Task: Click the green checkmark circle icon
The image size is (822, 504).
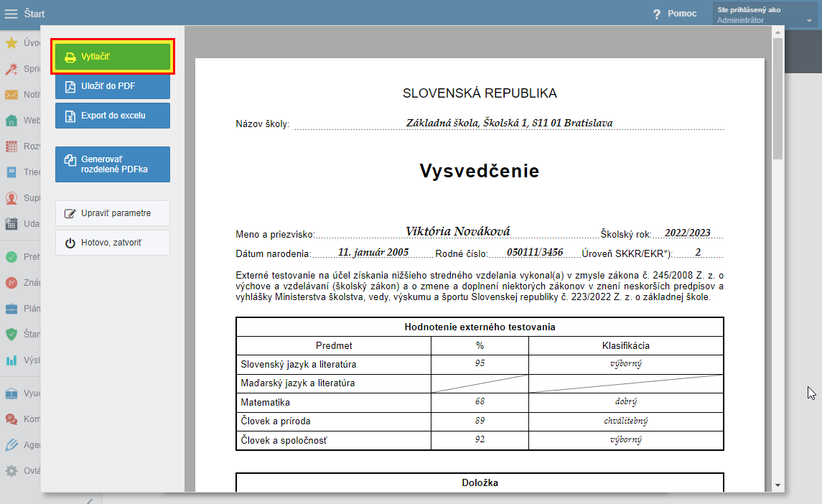Action: pyautogui.click(x=11, y=257)
